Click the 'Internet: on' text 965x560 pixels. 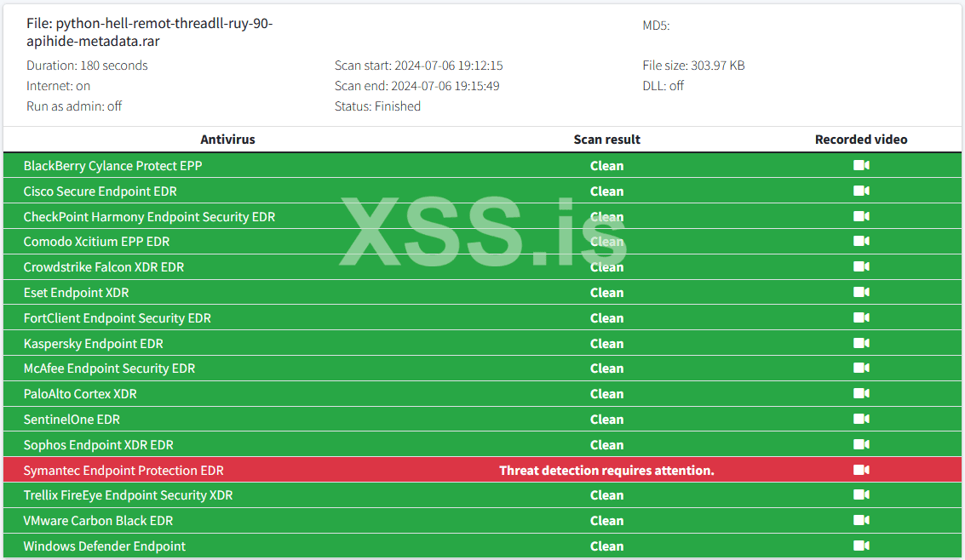(59, 85)
